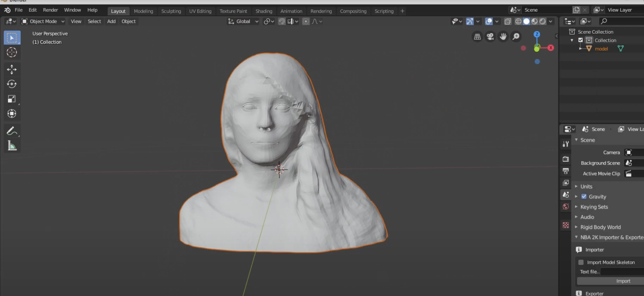
Task: Toggle camera view in viewport
Action: (490, 37)
